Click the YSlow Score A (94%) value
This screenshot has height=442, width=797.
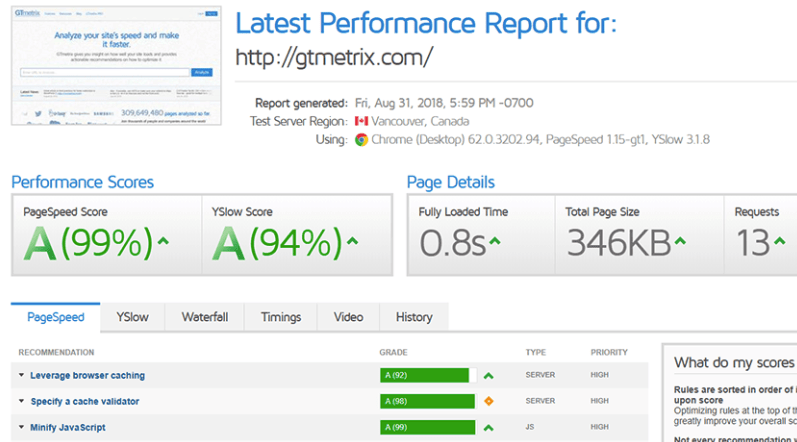pyautogui.click(x=278, y=243)
